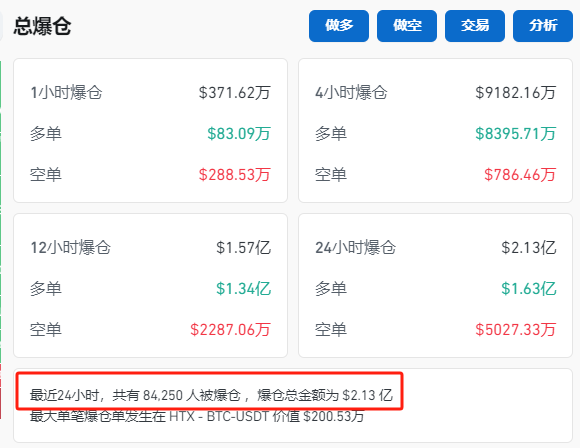This screenshot has width=580, height=448.
Task: Click the red $288.53万 short liquidation value
Action: (x=235, y=175)
